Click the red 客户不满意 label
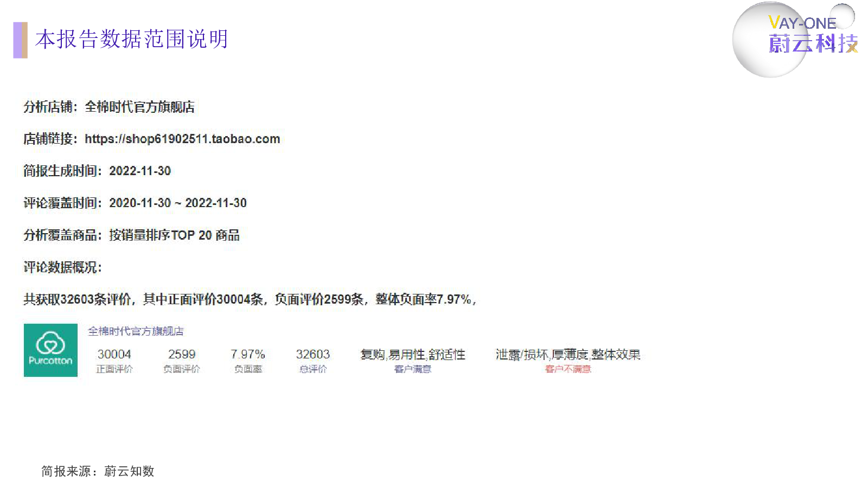 567,369
